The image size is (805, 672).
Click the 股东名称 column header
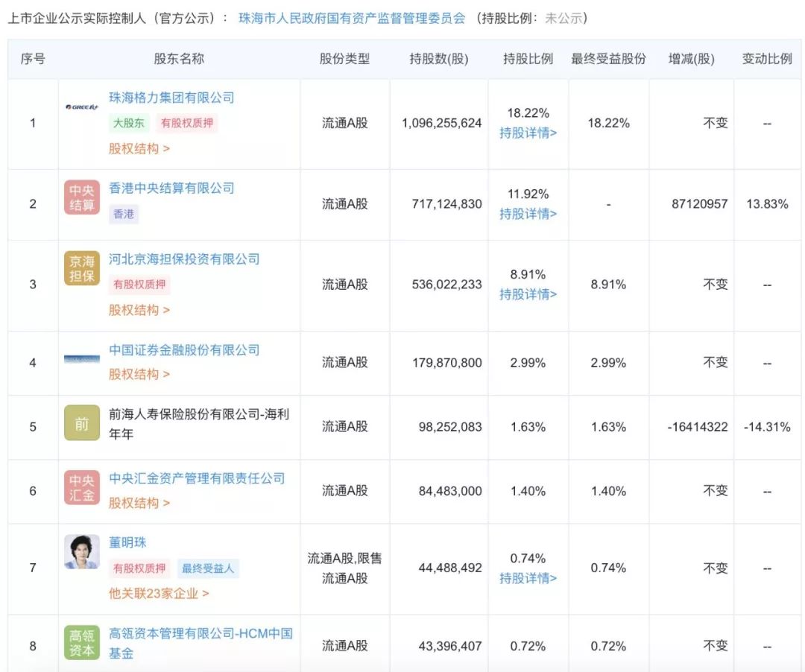pyautogui.click(x=179, y=59)
